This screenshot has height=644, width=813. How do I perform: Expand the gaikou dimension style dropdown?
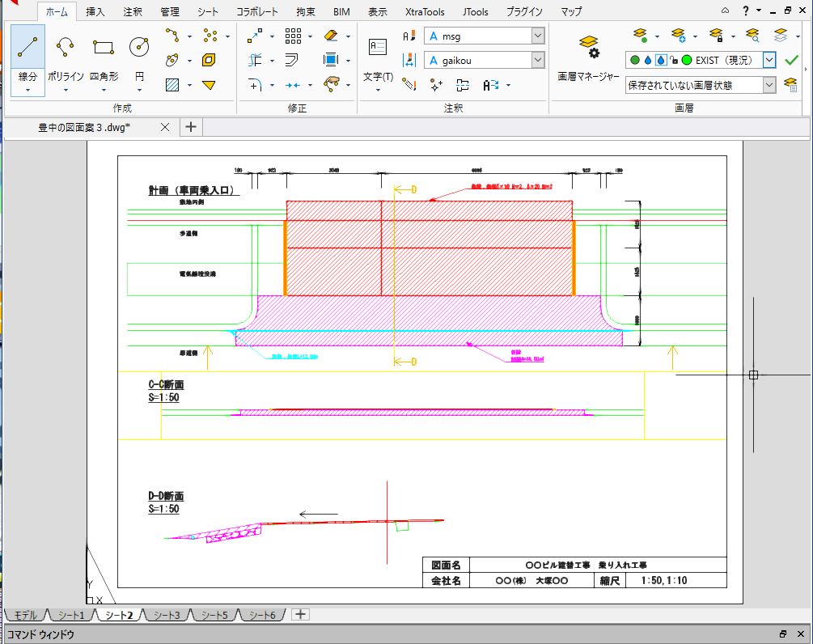click(538, 61)
